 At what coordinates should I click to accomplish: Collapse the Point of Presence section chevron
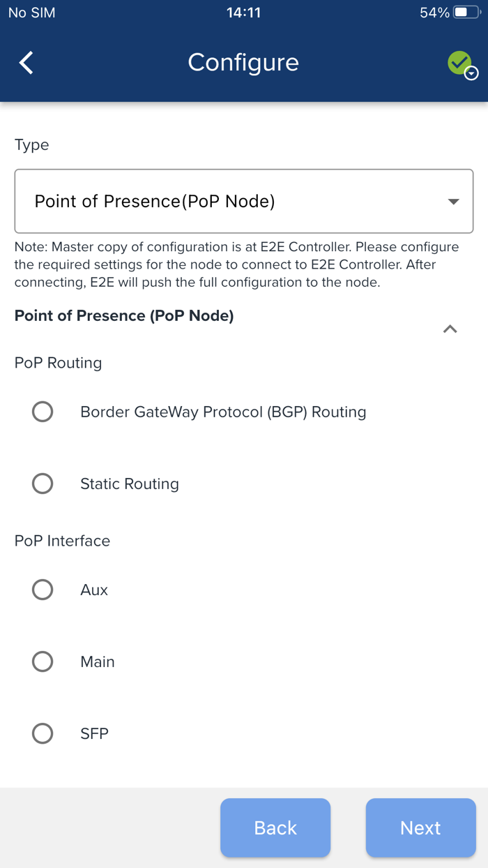click(450, 329)
